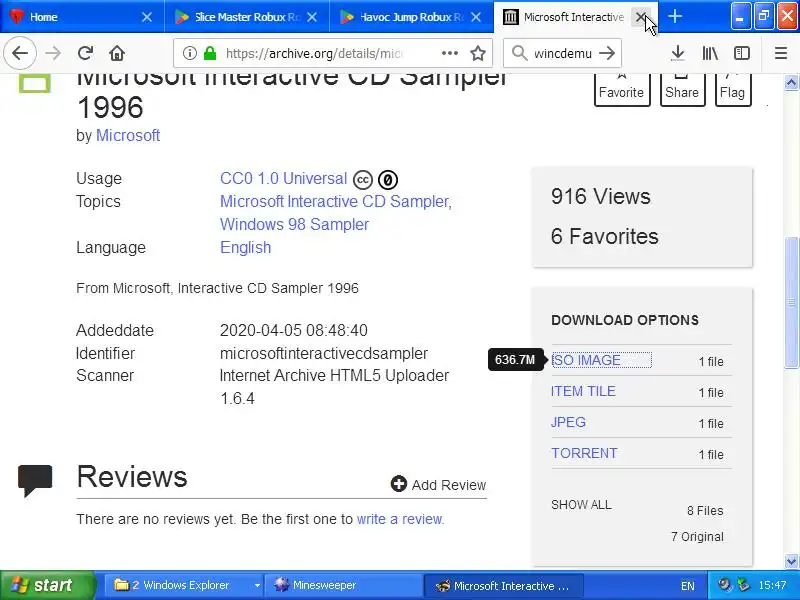Viewport: 800px width, 600px height.
Task: Close the Havoc Jump Robux tab
Action: tap(476, 17)
